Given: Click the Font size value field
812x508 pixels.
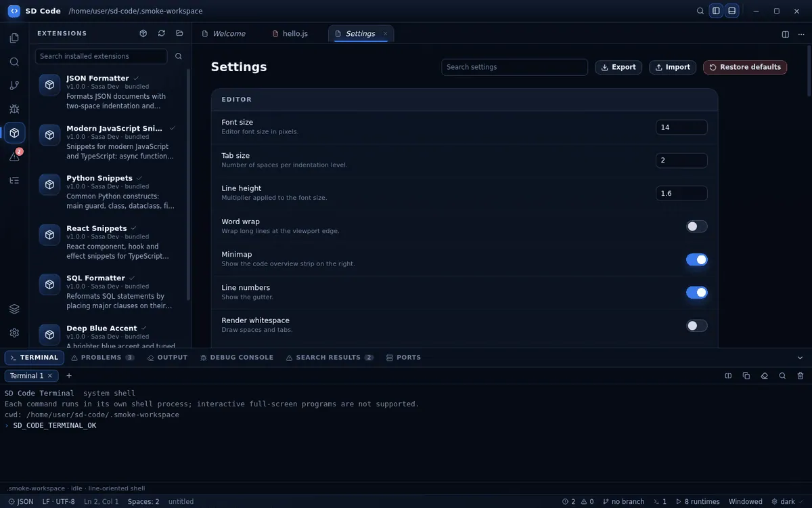Looking at the screenshot, I should (681, 127).
